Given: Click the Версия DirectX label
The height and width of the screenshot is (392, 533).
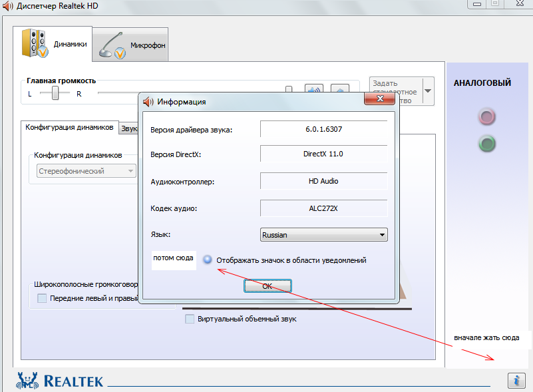Looking at the screenshot, I should 176,154.
